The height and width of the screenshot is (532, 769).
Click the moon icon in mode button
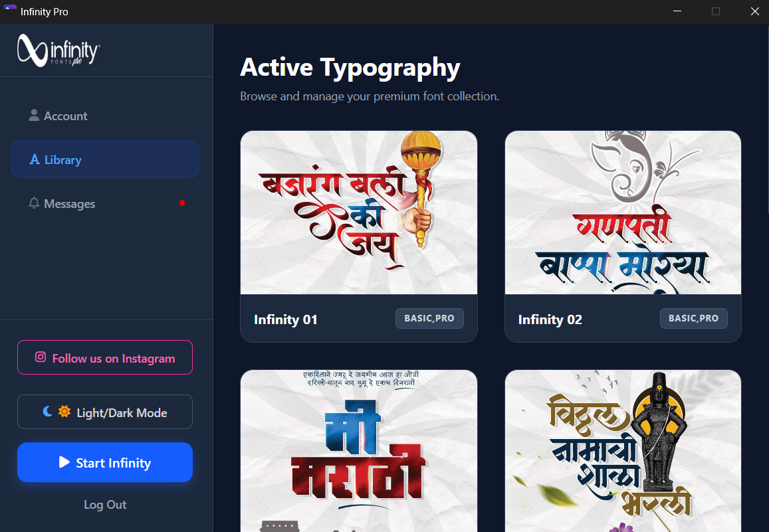click(47, 411)
